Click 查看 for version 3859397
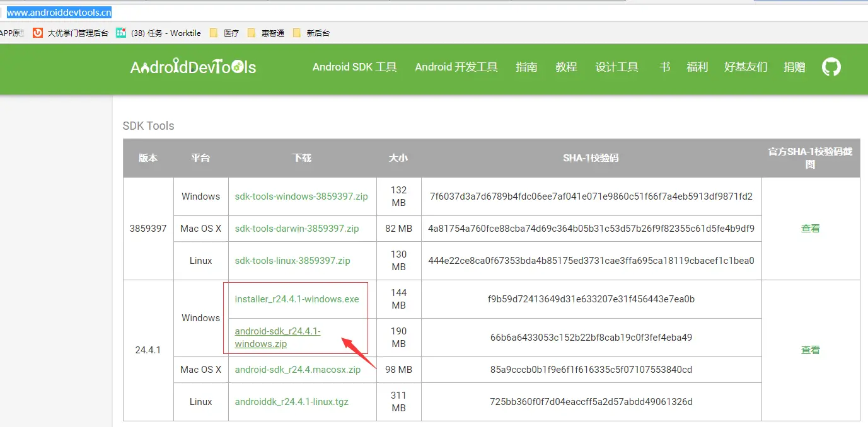868x427 pixels. pos(811,229)
